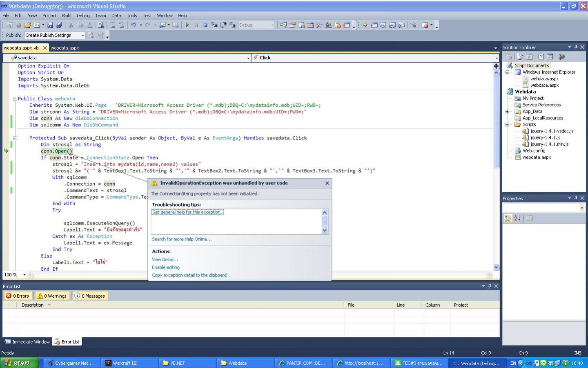Expand the App_Data folder node

[508, 112]
